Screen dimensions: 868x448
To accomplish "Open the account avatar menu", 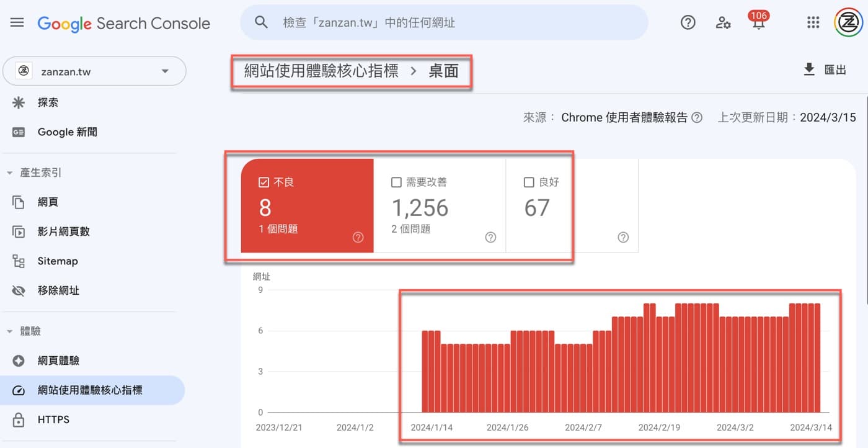I will point(848,23).
